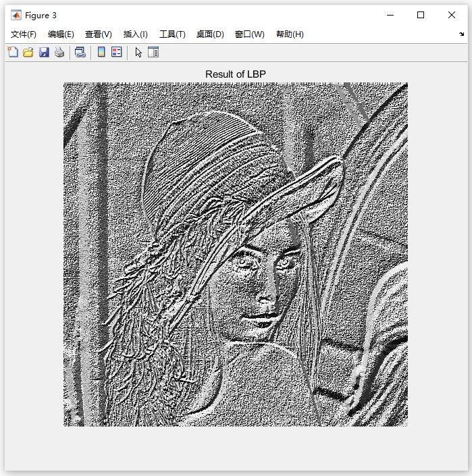Click the Link Plot toolbar icon
The height and width of the screenshot is (476, 472).
click(80, 52)
